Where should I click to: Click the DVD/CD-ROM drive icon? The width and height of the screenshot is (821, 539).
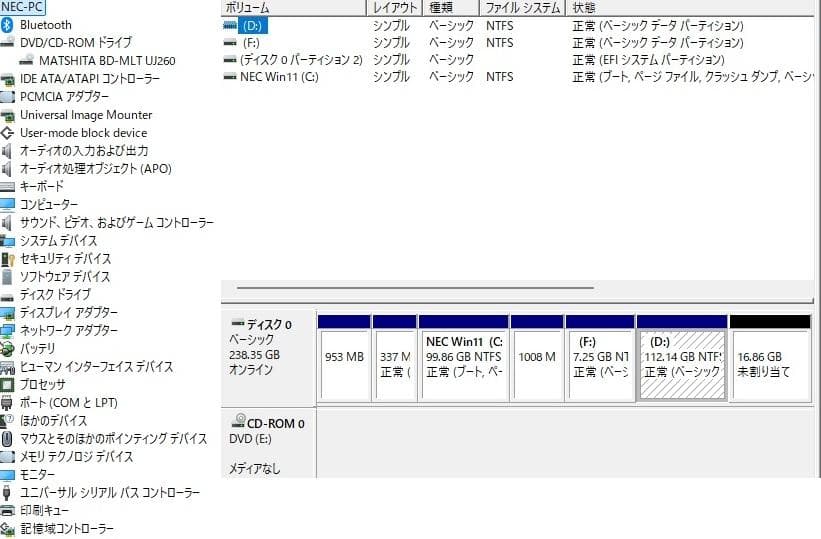[x=7, y=42]
